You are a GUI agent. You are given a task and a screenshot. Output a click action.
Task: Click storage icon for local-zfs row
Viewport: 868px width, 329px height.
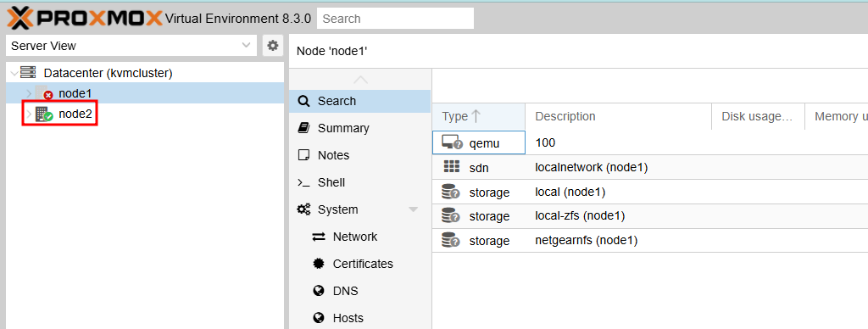point(451,215)
